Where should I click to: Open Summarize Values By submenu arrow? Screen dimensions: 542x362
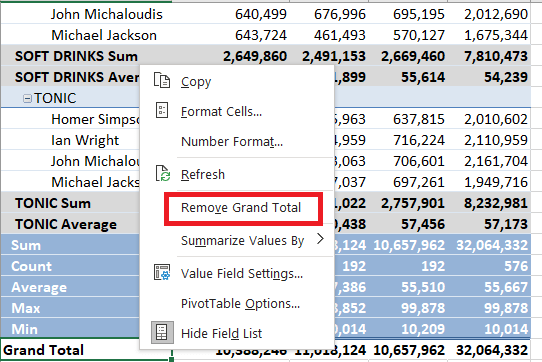pos(320,239)
